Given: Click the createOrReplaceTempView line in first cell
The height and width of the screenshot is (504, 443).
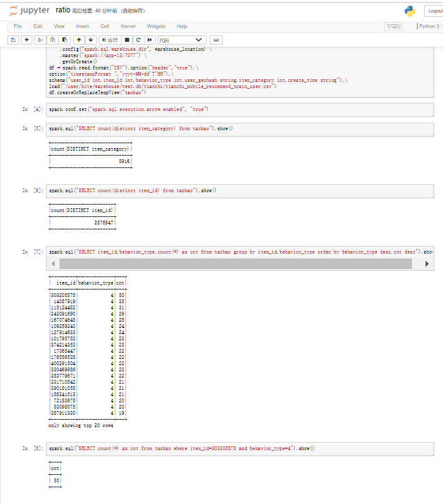Looking at the screenshot, I should (x=97, y=92).
